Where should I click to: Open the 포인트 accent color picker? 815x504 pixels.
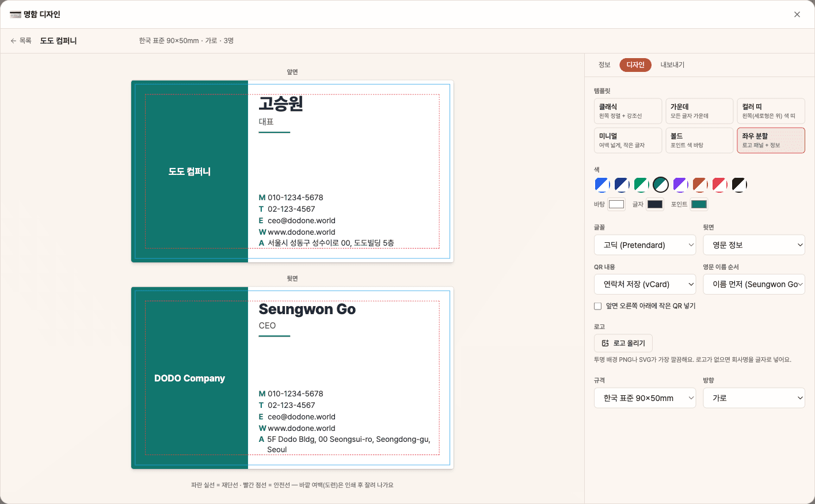pos(699,204)
